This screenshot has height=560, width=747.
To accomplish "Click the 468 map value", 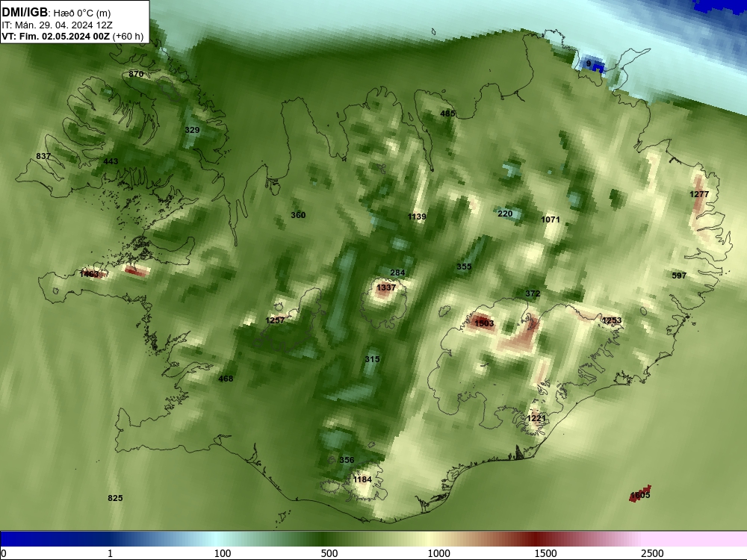I will [x=226, y=379].
